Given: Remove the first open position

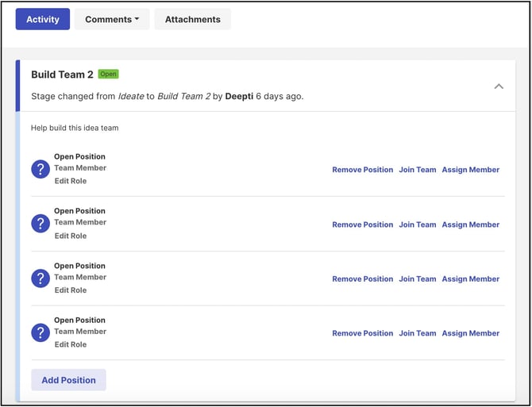Looking at the screenshot, I should [362, 170].
